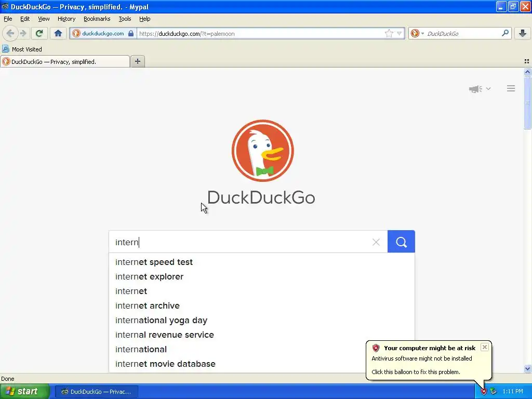Image resolution: width=532 pixels, height=399 pixels.
Task: Click the blue search magnifier button
Action: (401, 242)
